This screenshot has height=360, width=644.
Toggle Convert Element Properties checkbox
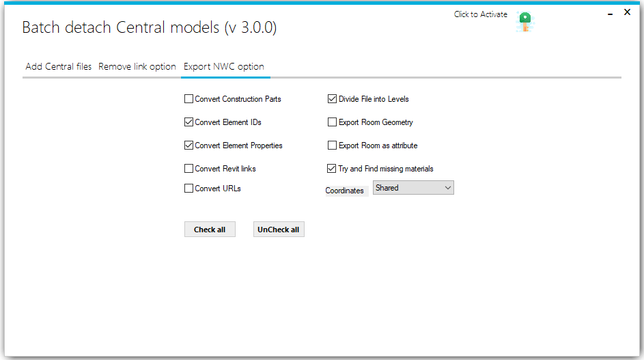click(189, 146)
